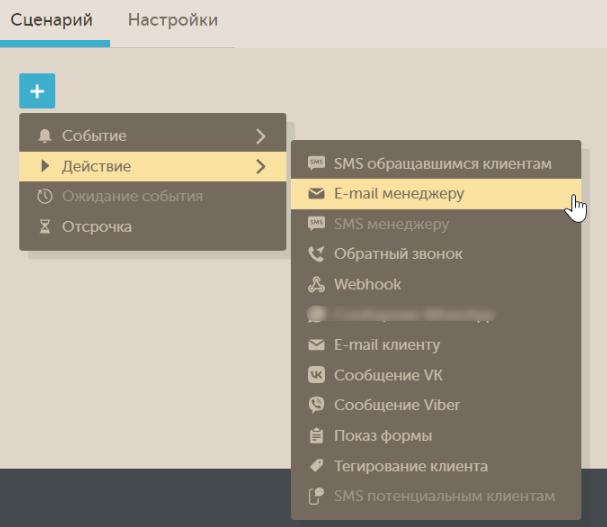
Task: Click the play triangle icon beside Действие
Action: (x=44, y=166)
